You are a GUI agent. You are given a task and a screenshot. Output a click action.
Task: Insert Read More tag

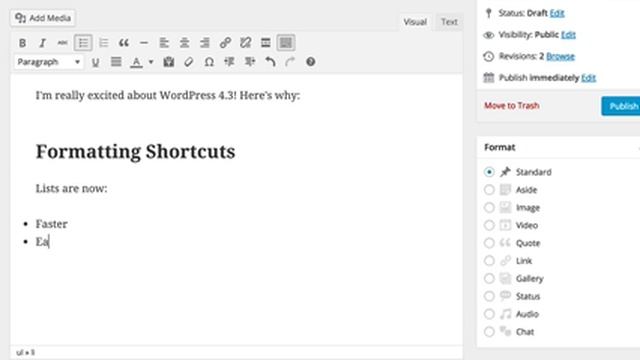pyautogui.click(x=266, y=42)
